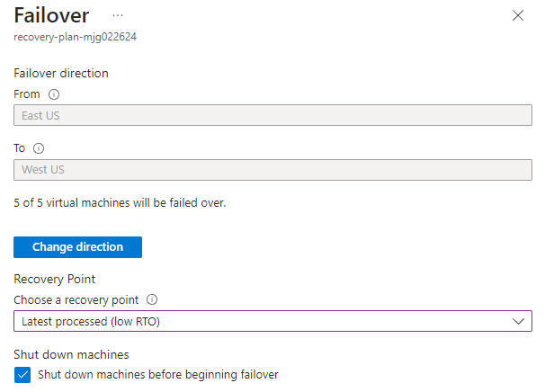Uncheck Shut down machines before beginning failover
Viewport: 545px width, 392px height.
[x=22, y=375]
